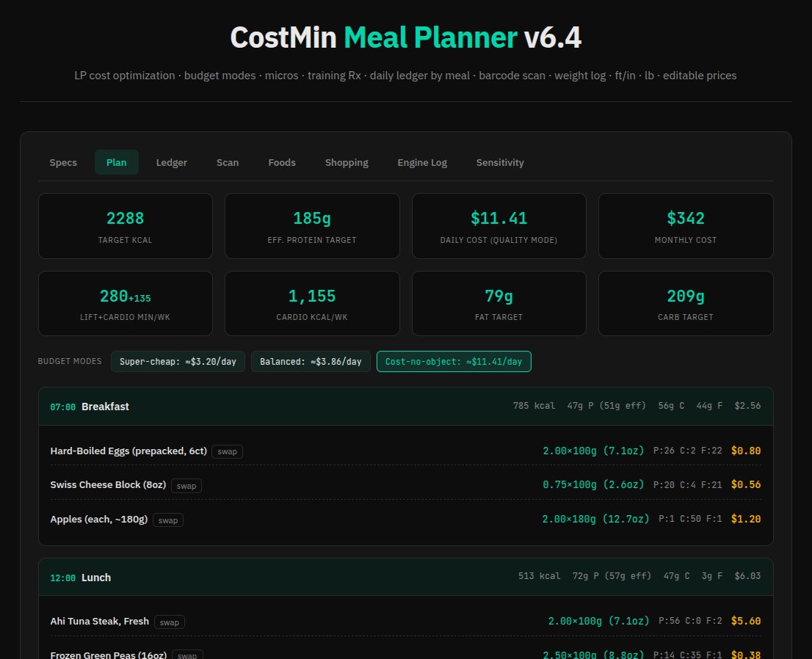The image size is (812, 659).
Task: Click the $0.80 eggs price
Action: (x=746, y=451)
